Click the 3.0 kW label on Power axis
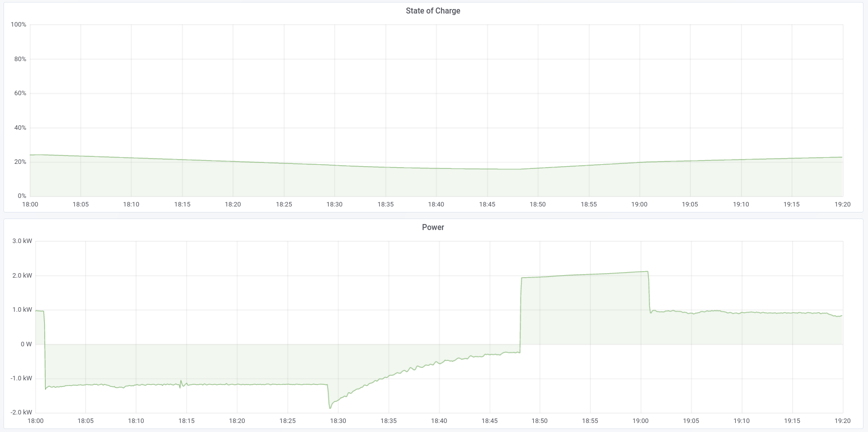Screen dimensions: 868x432 (x=22, y=241)
